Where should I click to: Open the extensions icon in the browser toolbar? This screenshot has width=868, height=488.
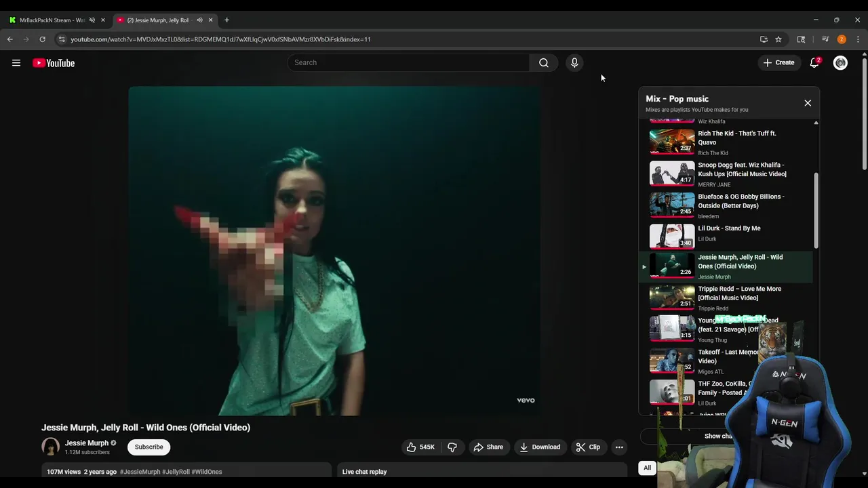click(x=801, y=39)
